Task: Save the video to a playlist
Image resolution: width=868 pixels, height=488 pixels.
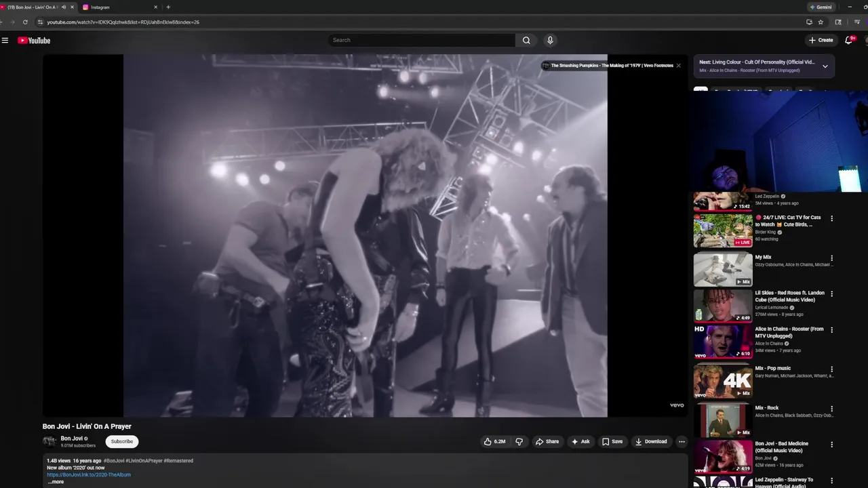Action: 612,441
